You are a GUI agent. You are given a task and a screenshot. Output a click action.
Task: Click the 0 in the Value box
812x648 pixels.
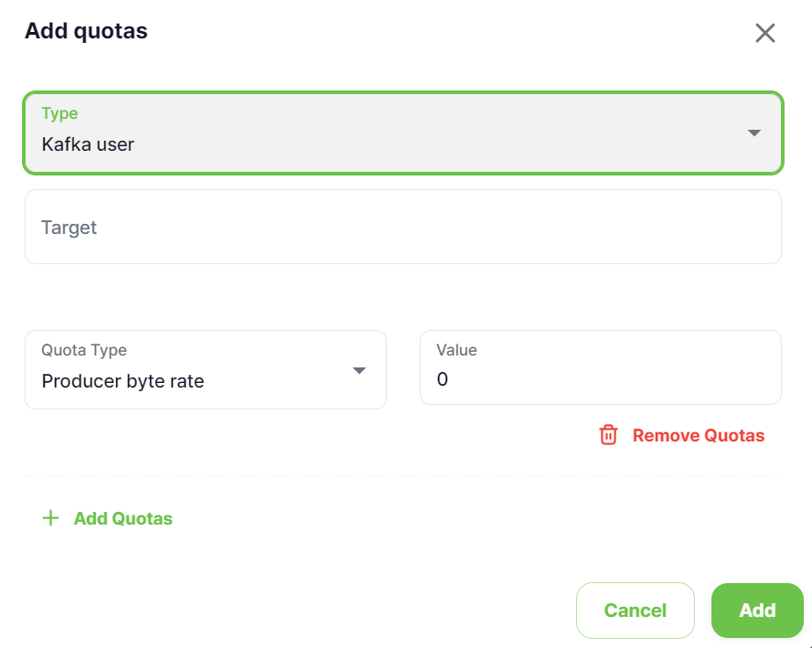point(443,379)
